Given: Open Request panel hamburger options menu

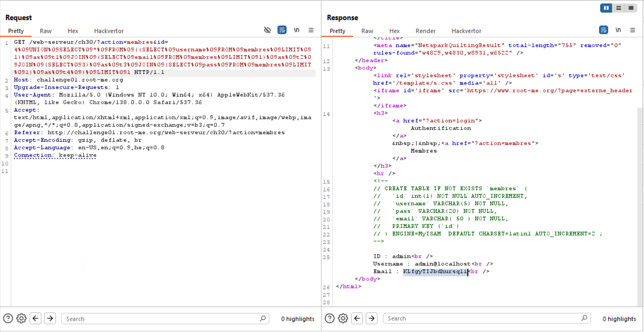Looking at the screenshot, I should [311, 30].
